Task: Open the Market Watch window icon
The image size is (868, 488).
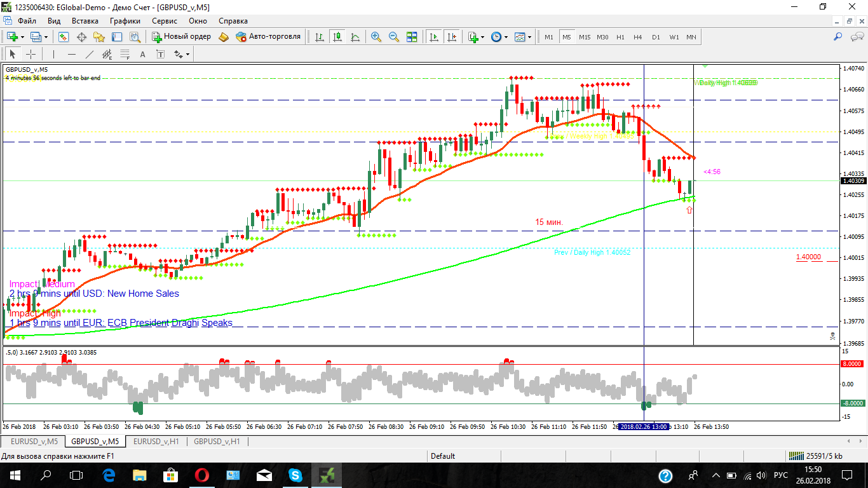Action: click(x=64, y=37)
